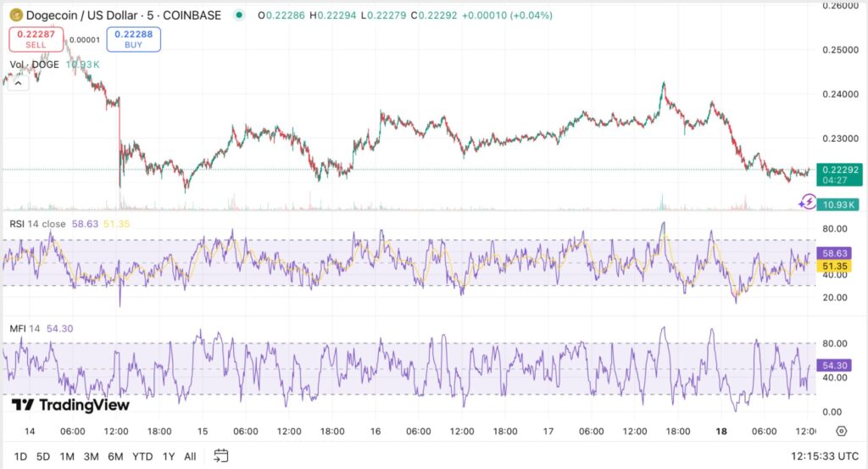The height and width of the screenshot is (469, 868).
Task: Click the 17 date marker on time axis
Action: 548,431
